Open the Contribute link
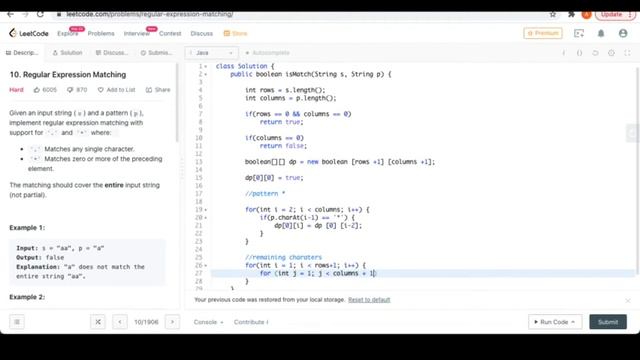This screenshot has height=360, width=640. (x=251, y=322)
